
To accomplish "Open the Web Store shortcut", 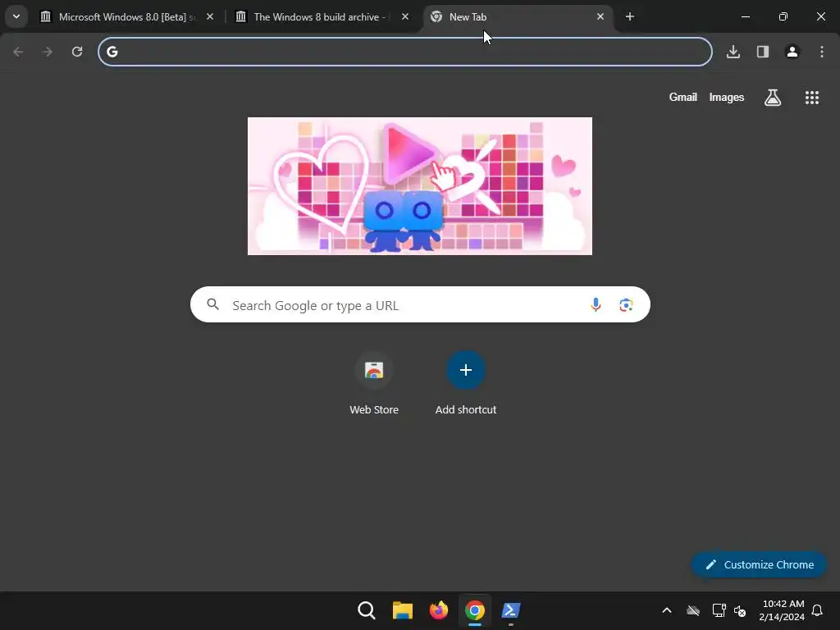I will point(374,384).
